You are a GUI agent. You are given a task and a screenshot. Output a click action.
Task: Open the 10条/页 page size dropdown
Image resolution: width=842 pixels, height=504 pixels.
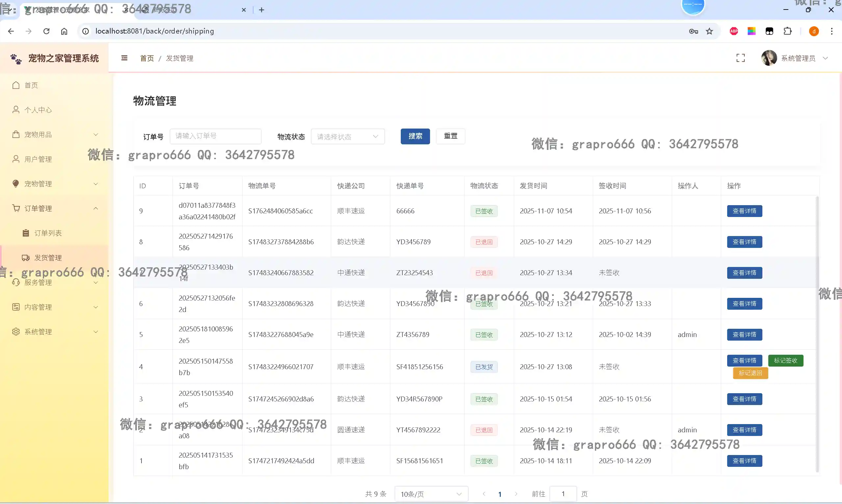pos(431,494)
